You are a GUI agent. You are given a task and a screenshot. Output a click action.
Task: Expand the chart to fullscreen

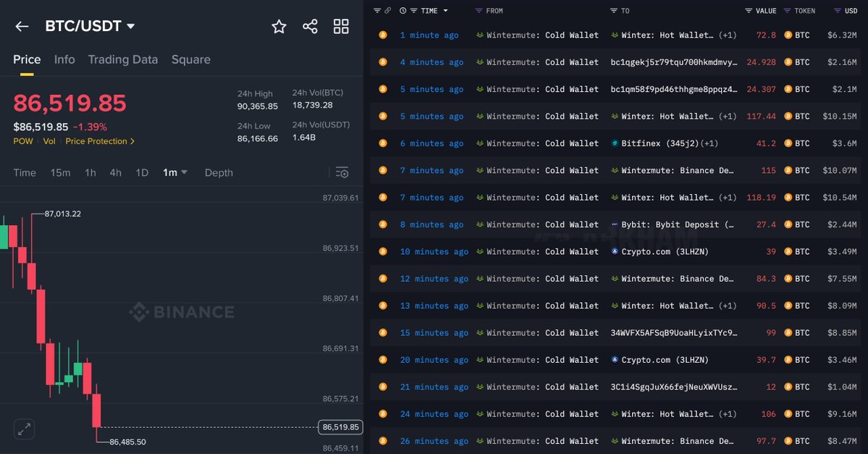(25, 429)
